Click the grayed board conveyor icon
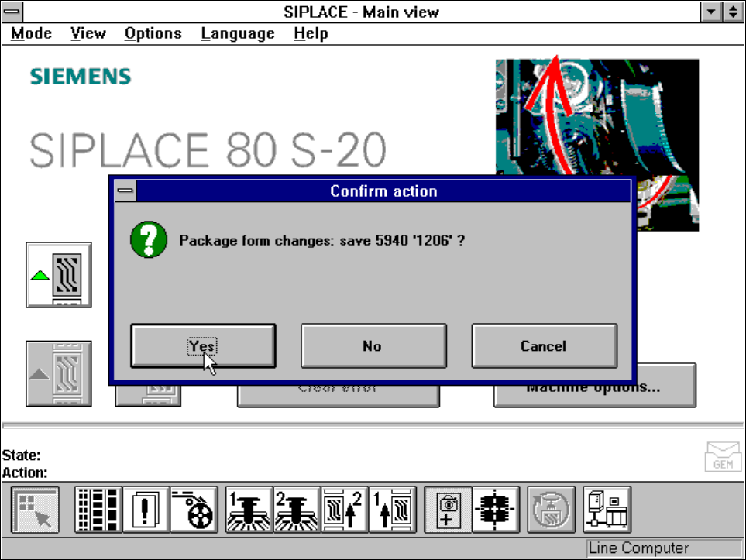The height and width of the screenshot is (560, 746). (x=59, y=373)
